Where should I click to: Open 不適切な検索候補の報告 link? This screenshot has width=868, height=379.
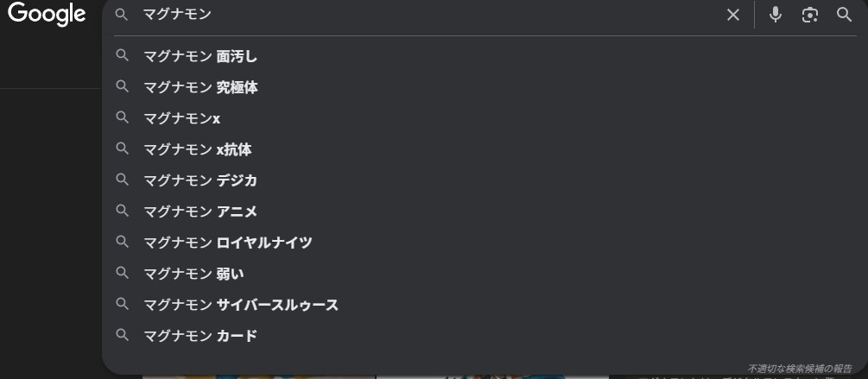799,369
